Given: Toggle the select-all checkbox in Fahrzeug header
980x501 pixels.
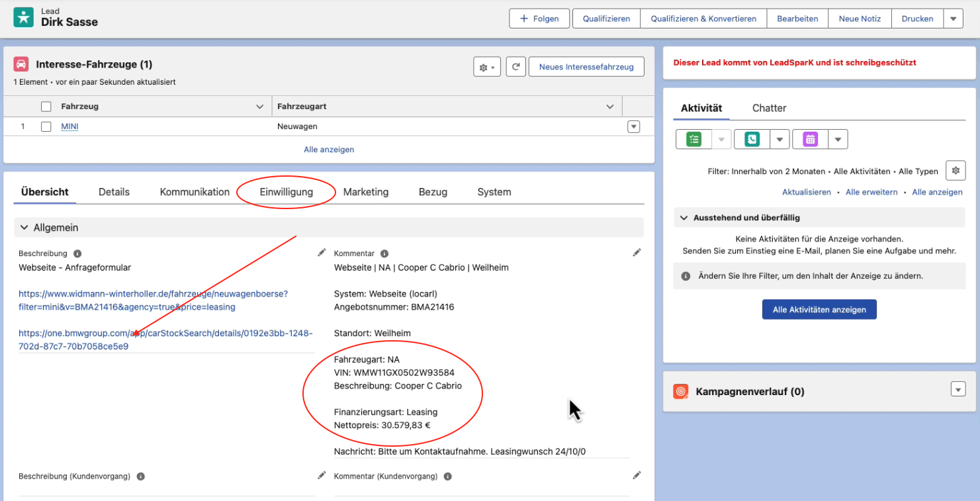Looking at the screenshot, I should (x=46, y=107).
